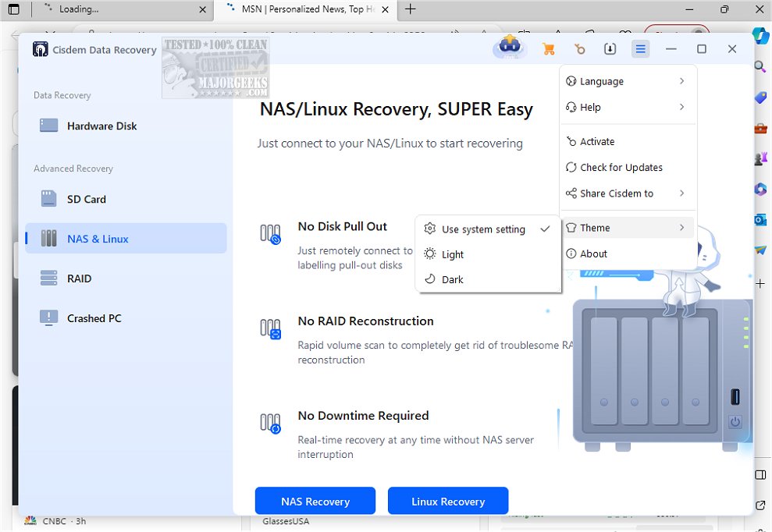Select NAS & Linux in sidebar
Image resolution: width=772 pixels, height=532 pixels.
point(126,239)
